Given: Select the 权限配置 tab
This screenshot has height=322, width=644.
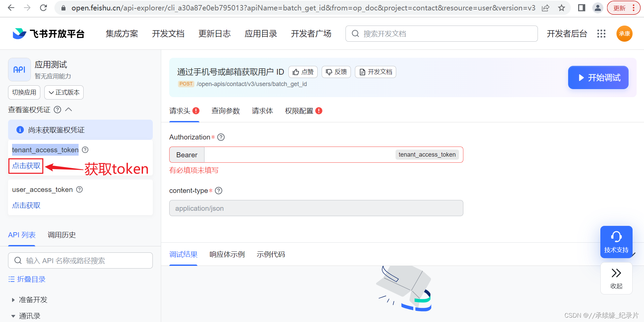Looking at the screenshot, I should (304, 111).
